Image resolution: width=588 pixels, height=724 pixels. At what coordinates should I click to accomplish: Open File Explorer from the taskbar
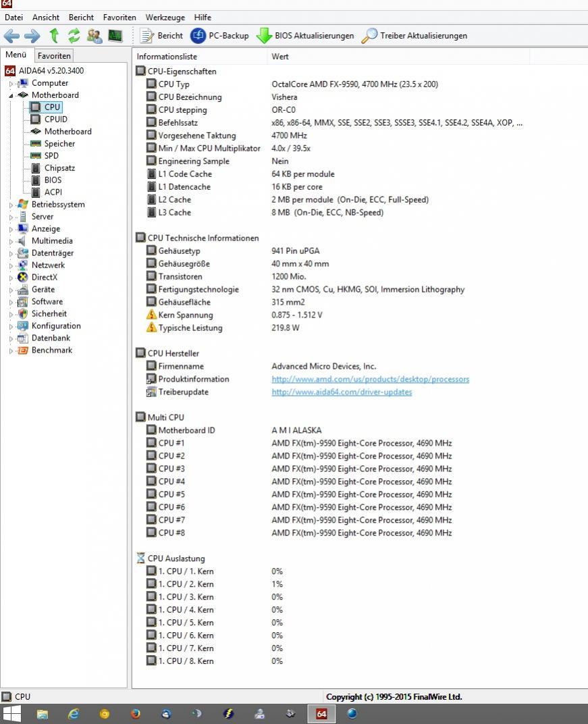tap(43, 714)
